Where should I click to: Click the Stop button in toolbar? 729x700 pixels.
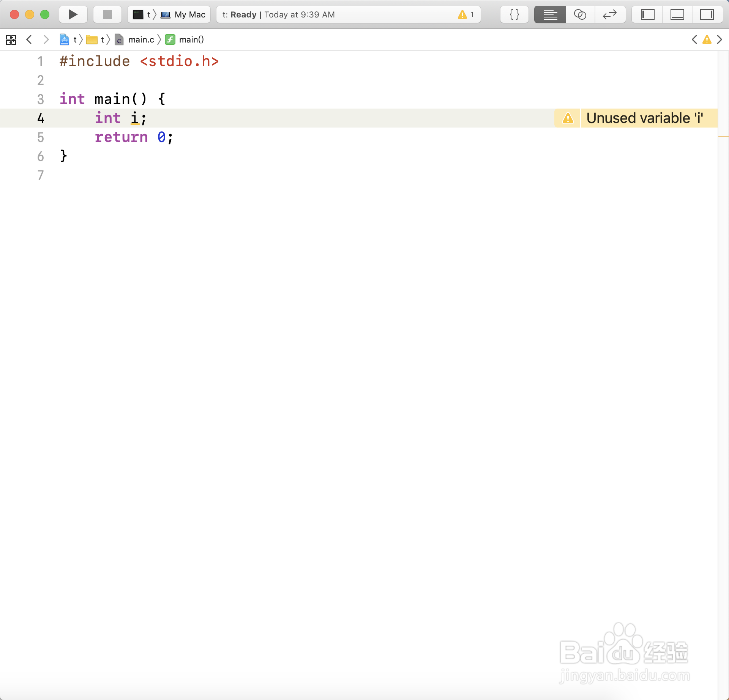[x=107, y=14]
